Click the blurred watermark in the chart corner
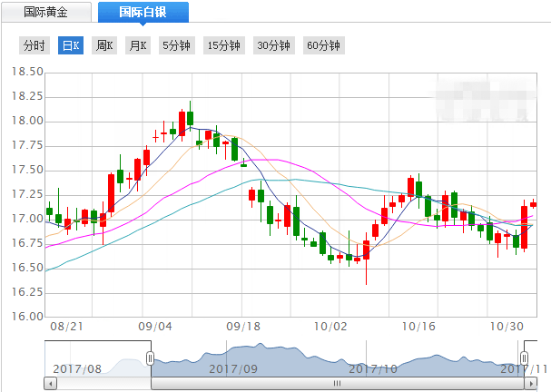The width and height of the screenshot is (551, 392). (487, 98)
